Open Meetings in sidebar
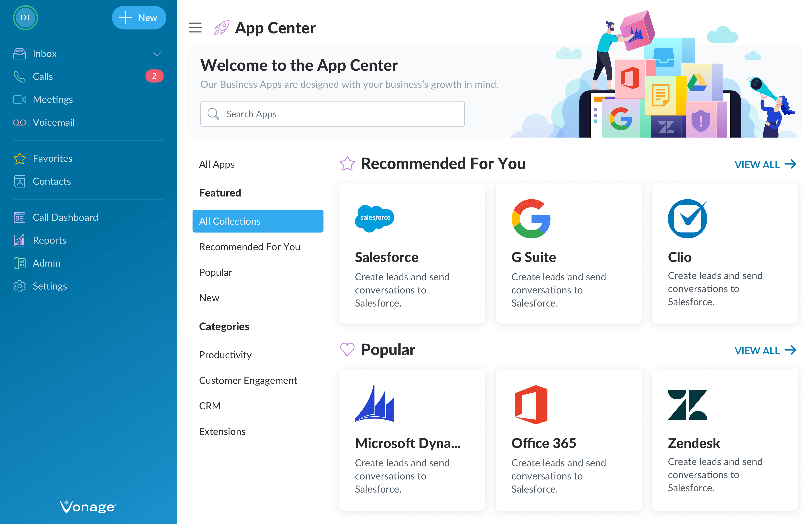This screenshot has width=812, height=524. (x=53, y=99)
